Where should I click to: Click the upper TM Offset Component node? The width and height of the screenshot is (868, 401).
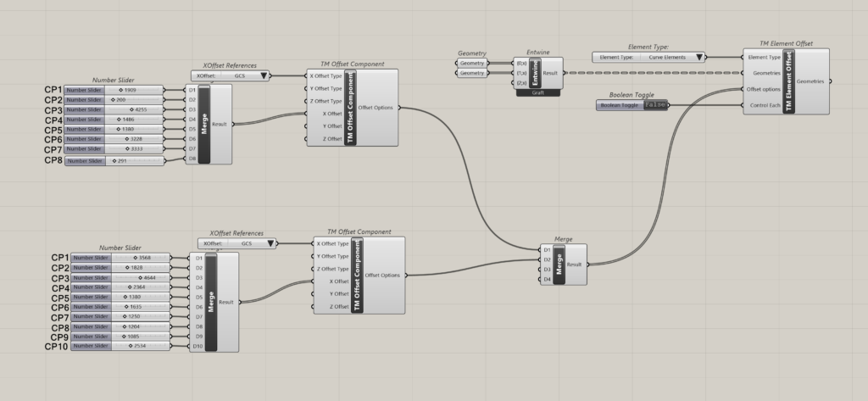click(x=352, y=108)
